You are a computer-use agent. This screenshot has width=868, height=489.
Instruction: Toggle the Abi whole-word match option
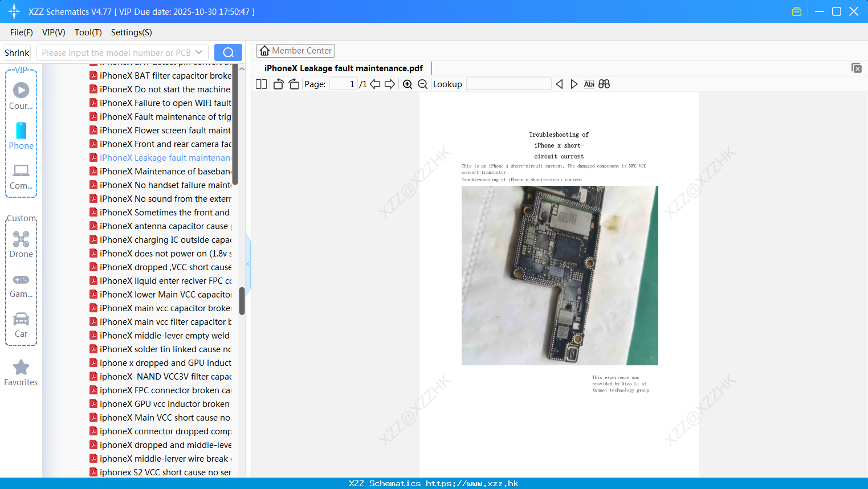click(x=589, y=84)
